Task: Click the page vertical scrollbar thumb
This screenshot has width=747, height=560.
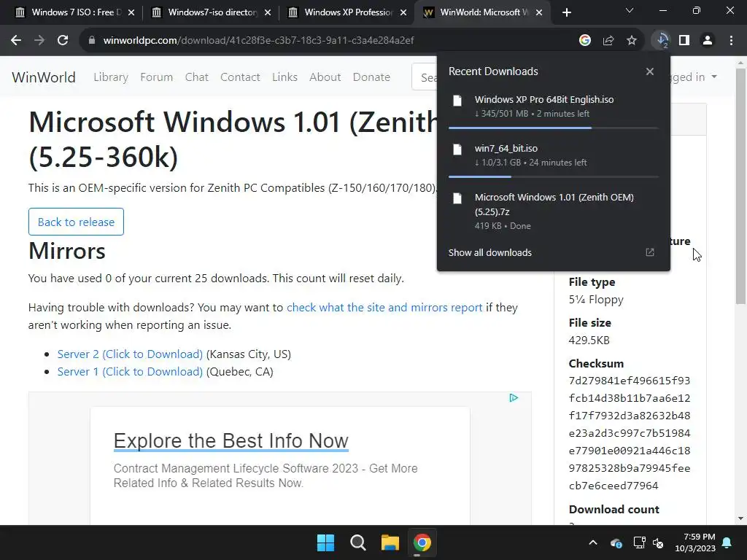Action: (x=740, y=186)
